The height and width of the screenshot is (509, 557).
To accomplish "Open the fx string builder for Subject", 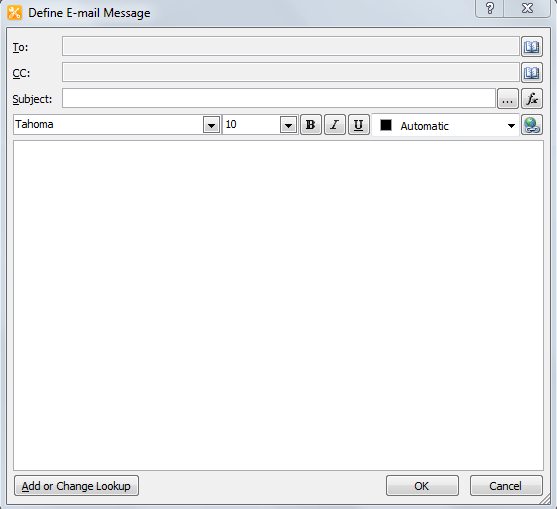I will pyautogui.click(x=532, y=98).
